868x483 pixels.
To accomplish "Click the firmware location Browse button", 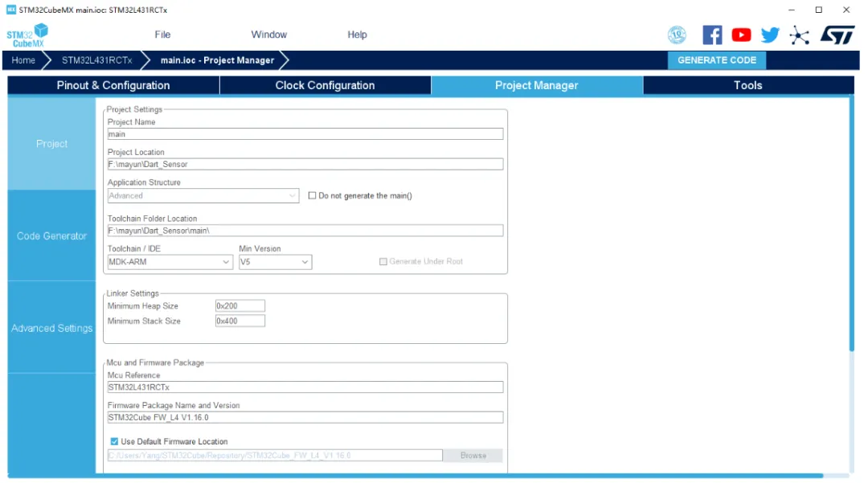I will [x=473, y=456].
